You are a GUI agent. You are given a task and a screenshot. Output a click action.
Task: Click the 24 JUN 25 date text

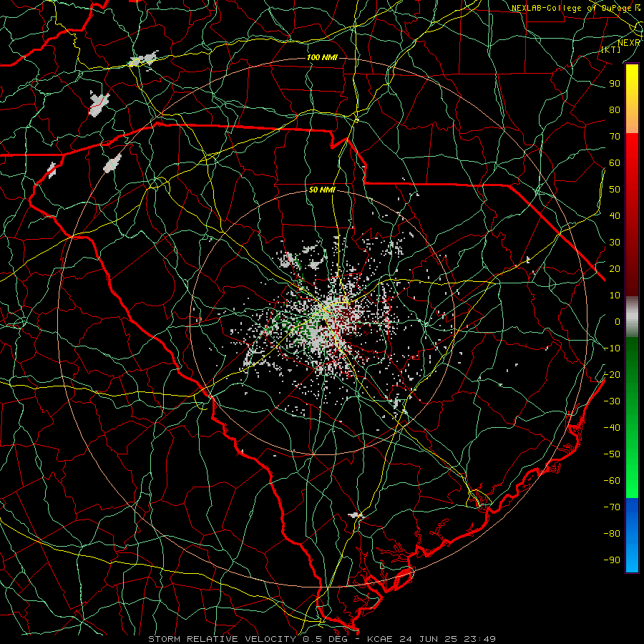click(428, 639)
